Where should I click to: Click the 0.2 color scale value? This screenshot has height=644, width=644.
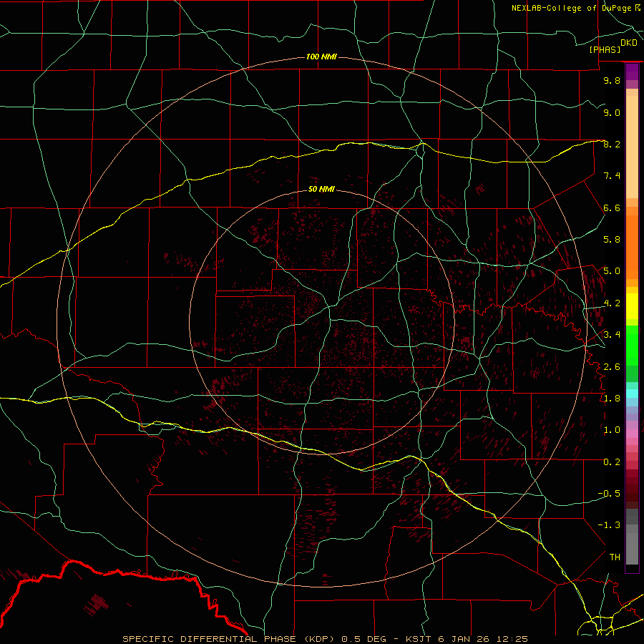(612, 462)
